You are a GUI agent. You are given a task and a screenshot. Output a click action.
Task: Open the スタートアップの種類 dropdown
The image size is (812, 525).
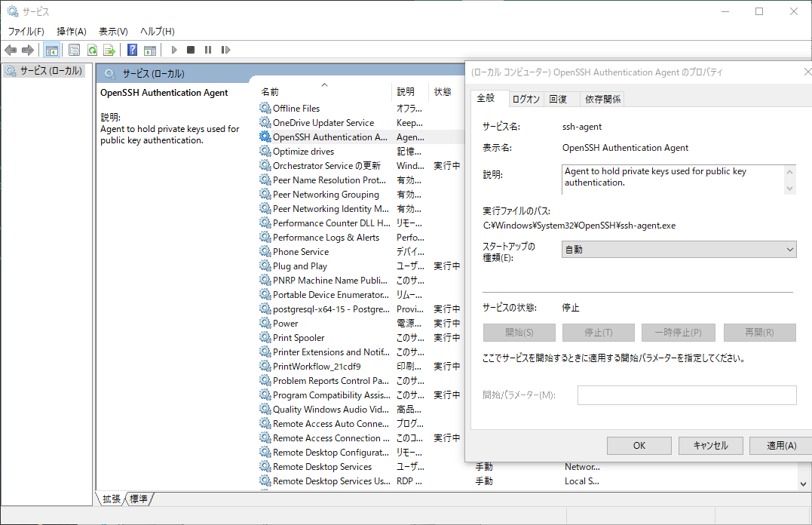(788, 249)
